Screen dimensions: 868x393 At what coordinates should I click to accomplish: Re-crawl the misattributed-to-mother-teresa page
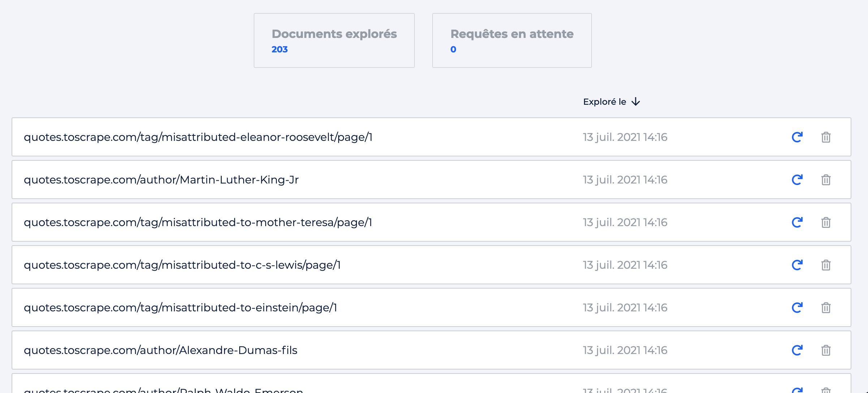(797, 223)
